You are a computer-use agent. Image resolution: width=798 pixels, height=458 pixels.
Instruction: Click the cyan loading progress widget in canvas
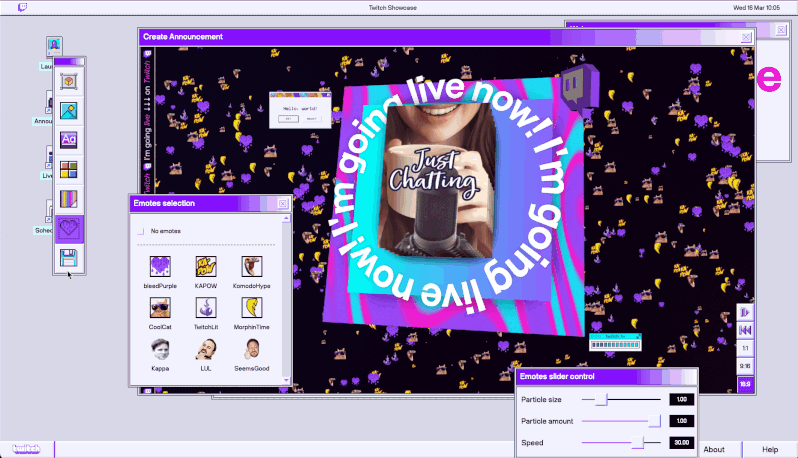[x=615, y=342]
